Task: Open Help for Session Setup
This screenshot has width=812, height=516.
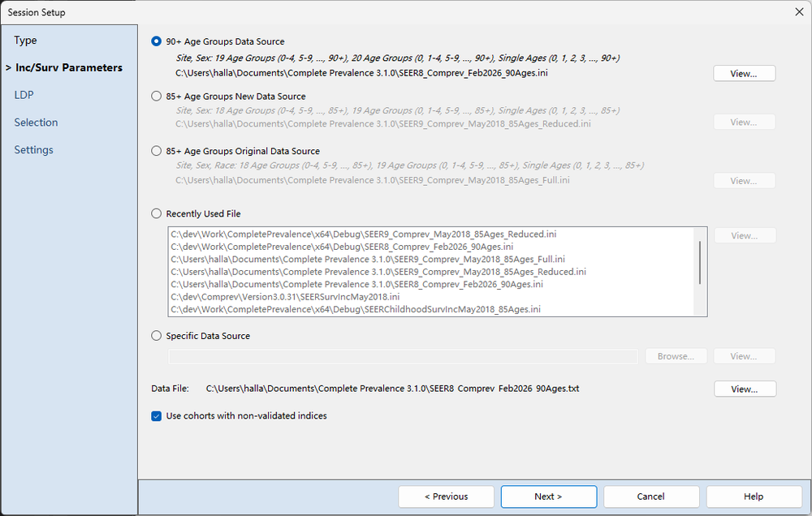Action: tap(754, 497)
